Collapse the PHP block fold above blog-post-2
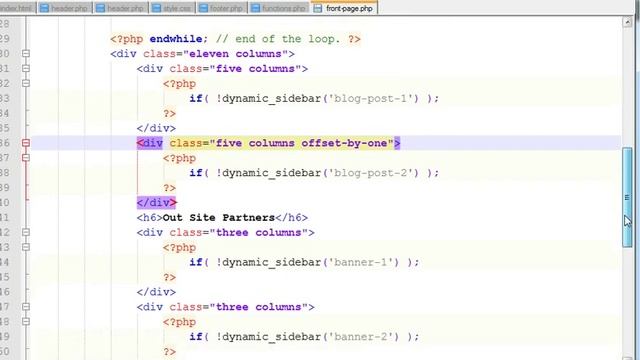Viewport: 640px width, 360px height. 26,158
